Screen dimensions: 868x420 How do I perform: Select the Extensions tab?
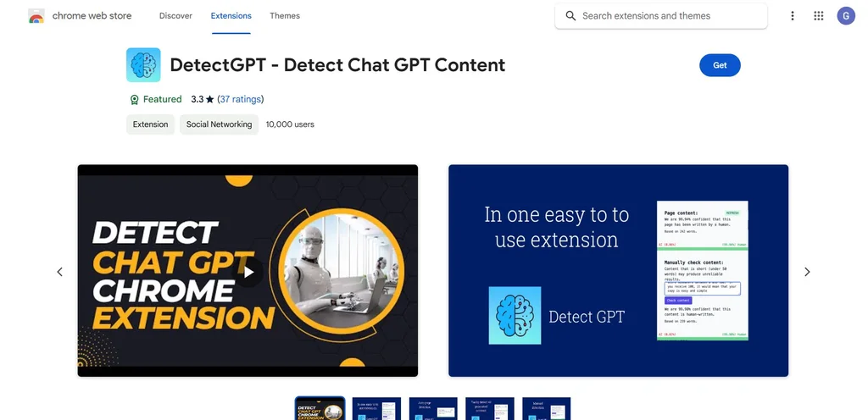231,16
